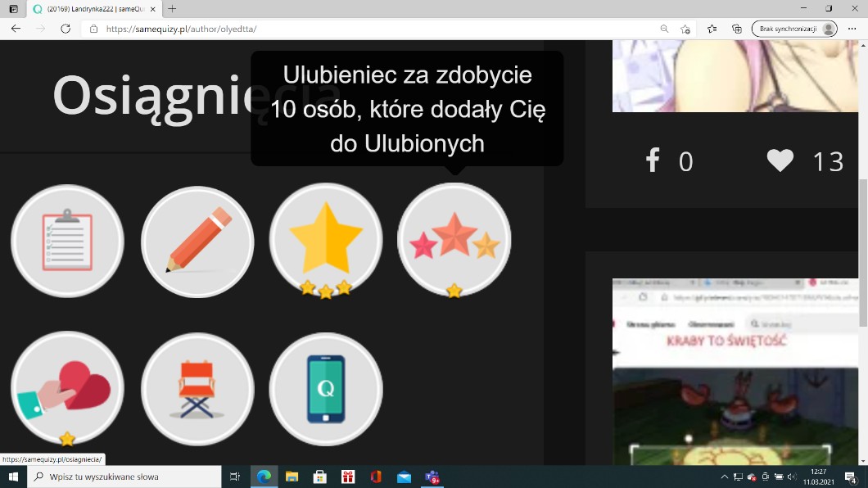868x488 pixels.
Task: Click the Facebook share icon
Action: point(653,160)
